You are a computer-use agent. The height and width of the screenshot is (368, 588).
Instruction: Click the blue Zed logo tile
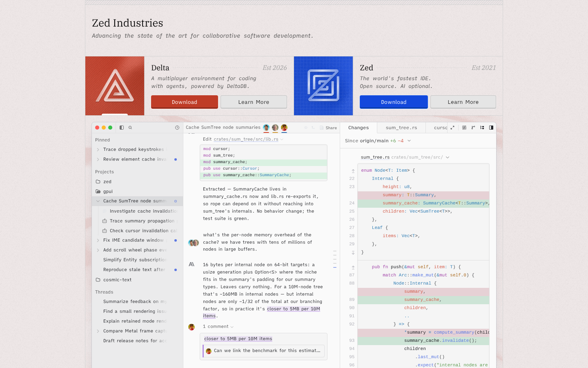point(323,86)
